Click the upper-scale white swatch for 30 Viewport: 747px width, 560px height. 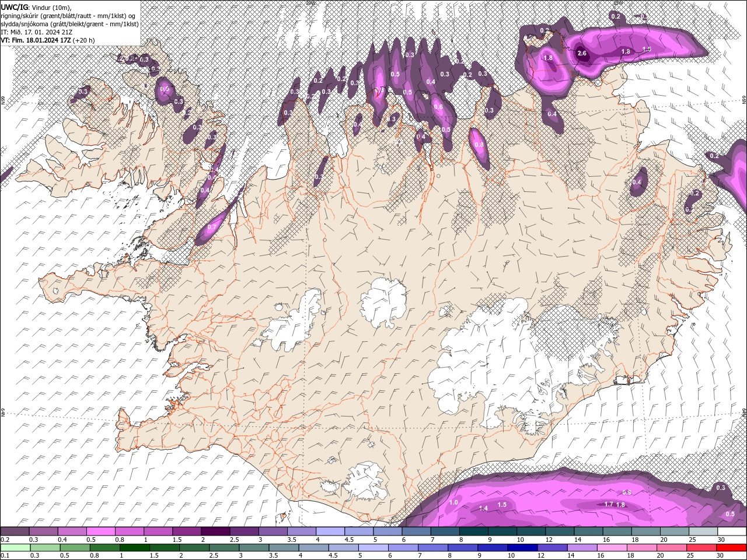[732, 531]
